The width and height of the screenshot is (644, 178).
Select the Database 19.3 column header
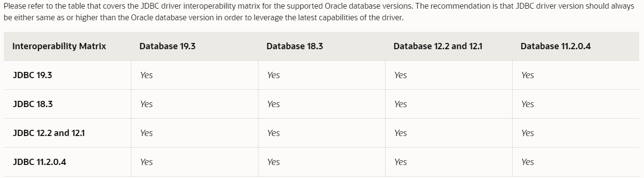coord(167,46)
